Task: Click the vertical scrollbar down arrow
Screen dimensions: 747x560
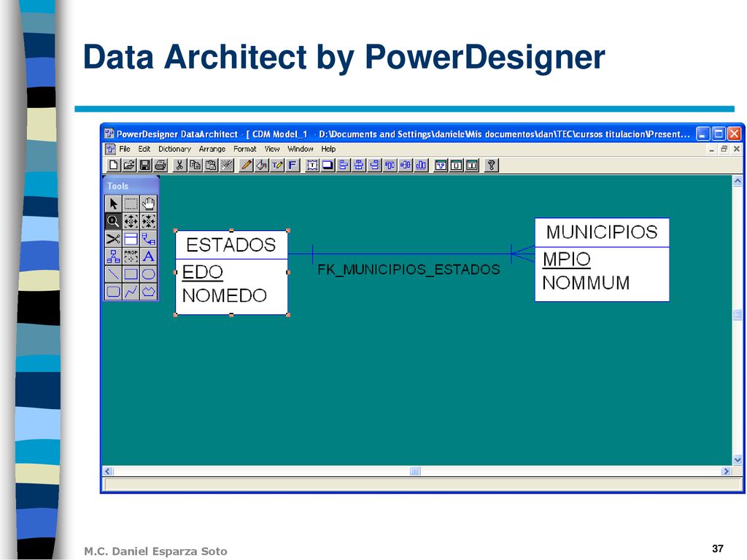Action: tap(738, 459)
